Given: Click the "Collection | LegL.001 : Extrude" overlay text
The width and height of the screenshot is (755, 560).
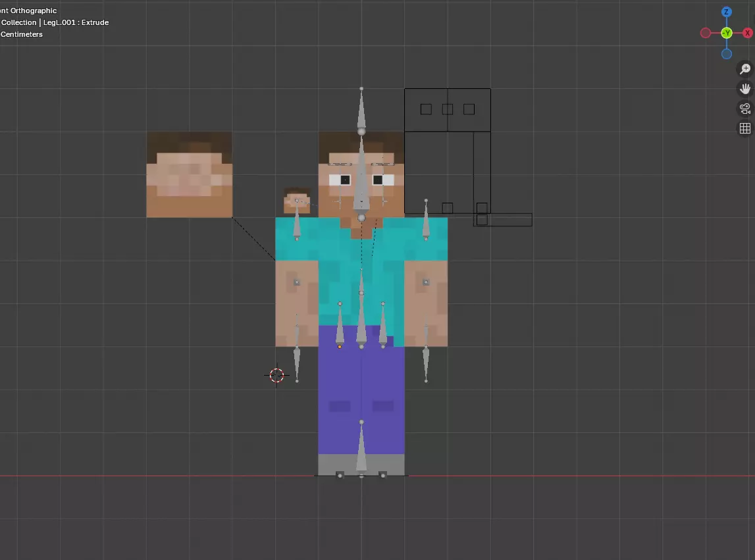Looking at the screenshot, I should pos(55,22).
